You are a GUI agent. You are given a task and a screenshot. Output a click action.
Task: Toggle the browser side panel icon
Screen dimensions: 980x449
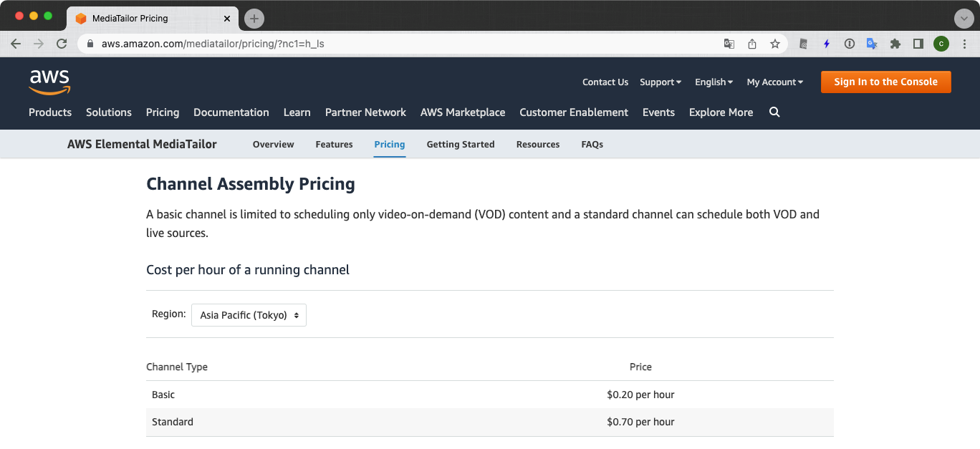click(x=918, y=44)
